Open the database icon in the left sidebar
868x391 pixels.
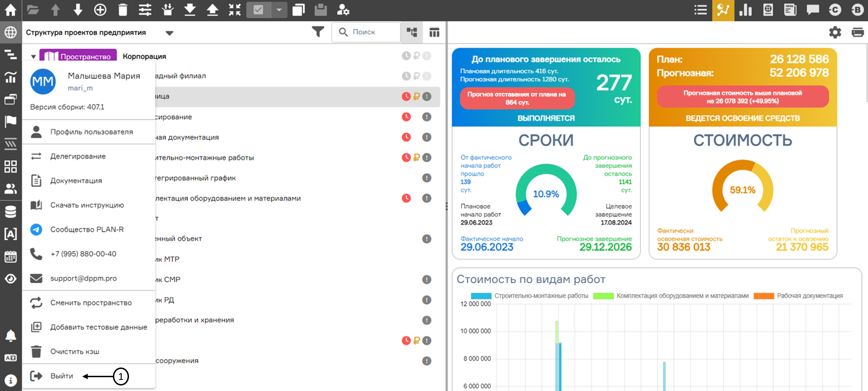pos(11,211)
